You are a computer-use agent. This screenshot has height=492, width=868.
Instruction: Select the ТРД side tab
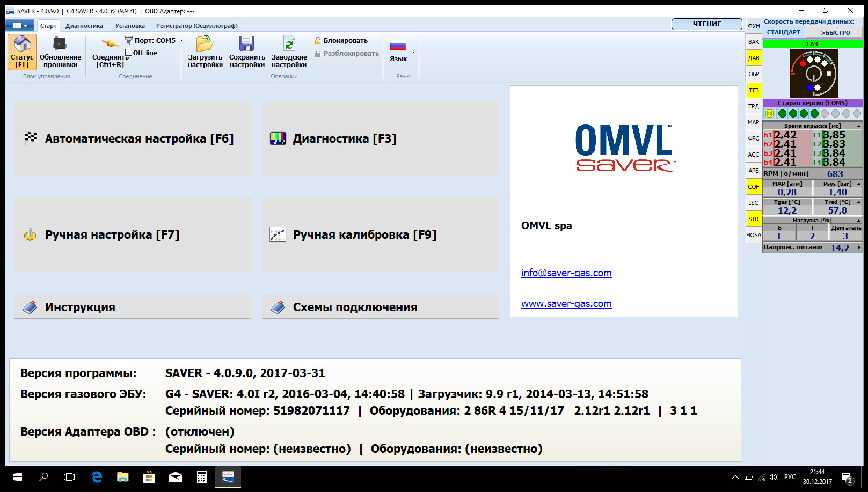754,106
